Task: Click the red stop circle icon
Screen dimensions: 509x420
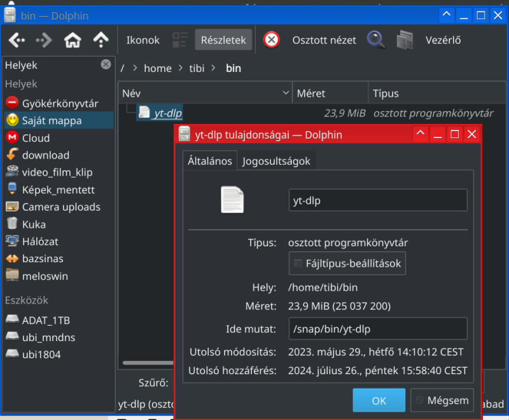Action: (x=272, y=40)
